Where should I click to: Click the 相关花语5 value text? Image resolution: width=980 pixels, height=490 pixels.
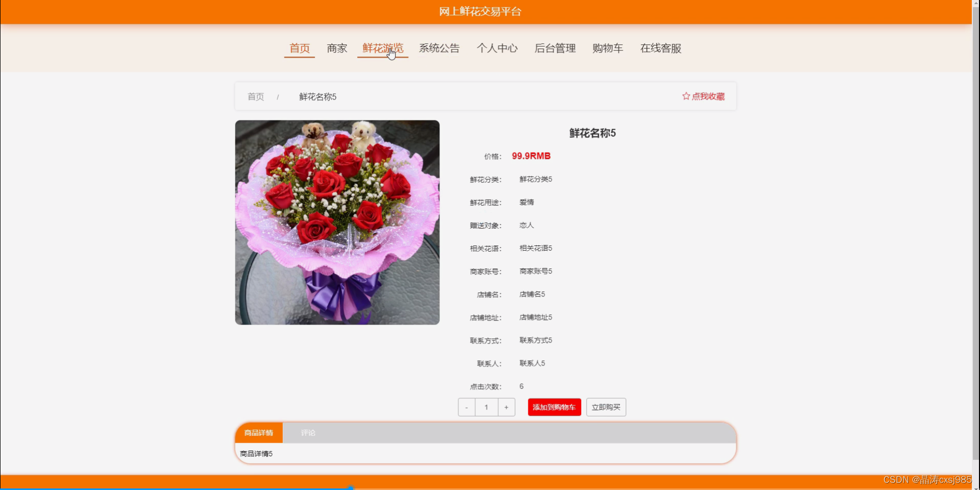click(536, 248)
